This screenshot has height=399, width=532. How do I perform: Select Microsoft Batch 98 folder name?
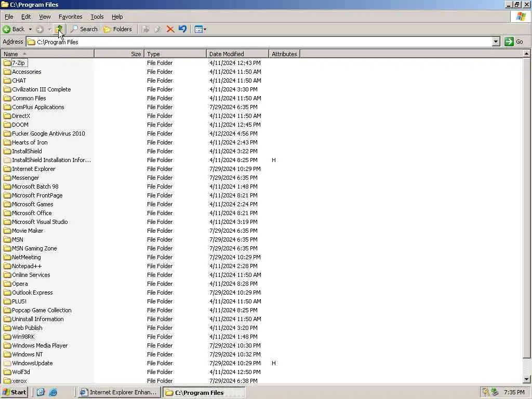tap(35, 187)
